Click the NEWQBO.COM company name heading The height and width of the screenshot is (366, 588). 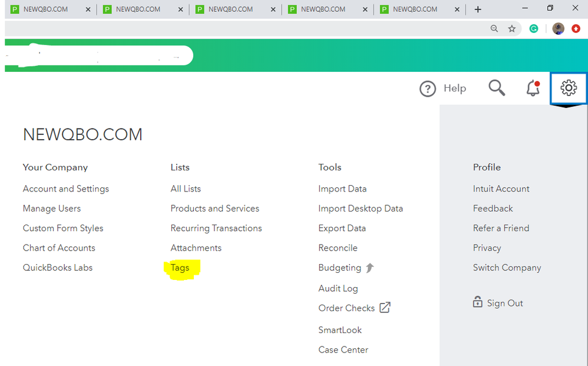click(82, 134)
